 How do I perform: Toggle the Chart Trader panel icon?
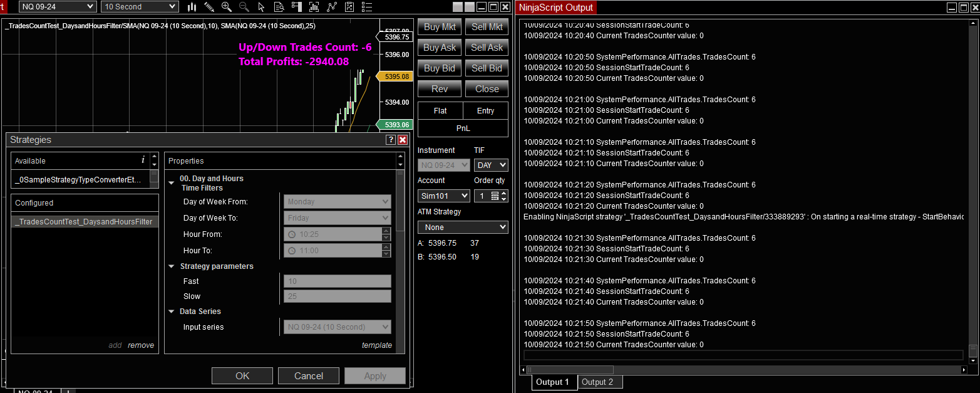click(x=297, y=7)
